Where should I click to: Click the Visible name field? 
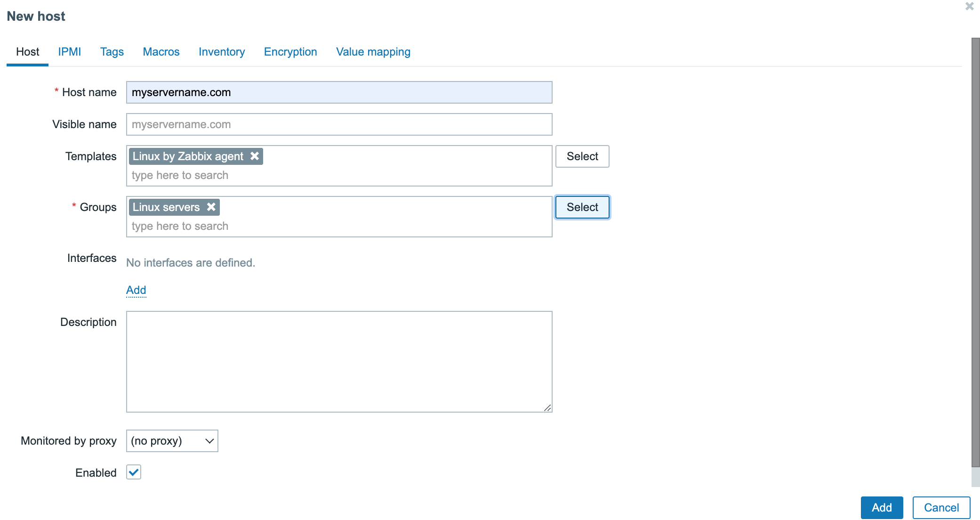(x=339, y=124)
